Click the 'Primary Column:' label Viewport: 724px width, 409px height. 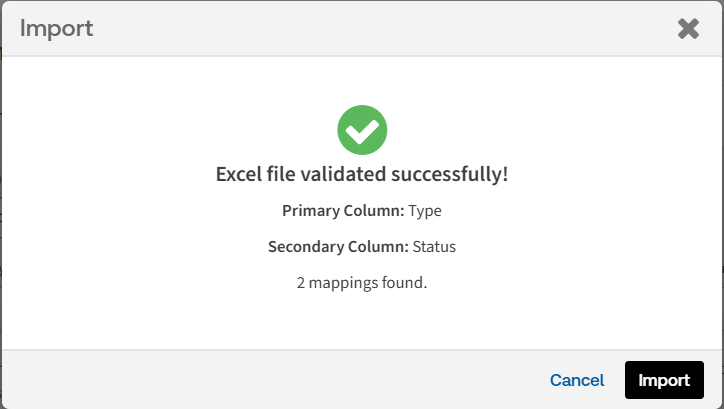(x=343, y=211)
